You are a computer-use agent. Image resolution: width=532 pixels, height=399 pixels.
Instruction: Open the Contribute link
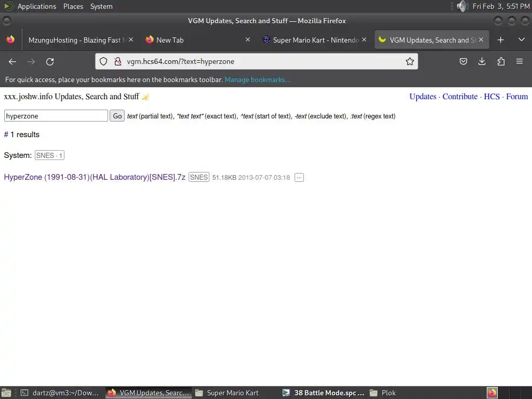point(460,97)
